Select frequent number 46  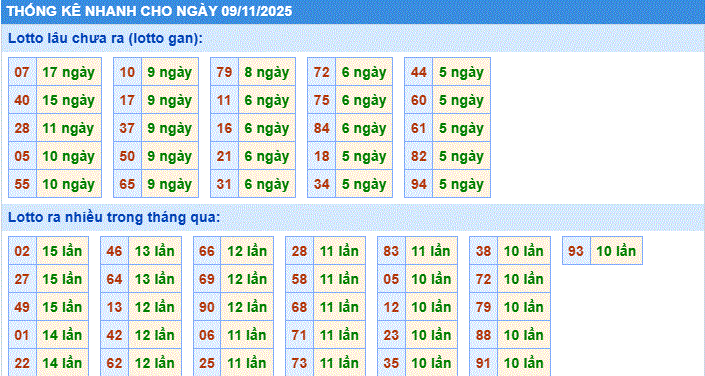click(x=114, y=251)
